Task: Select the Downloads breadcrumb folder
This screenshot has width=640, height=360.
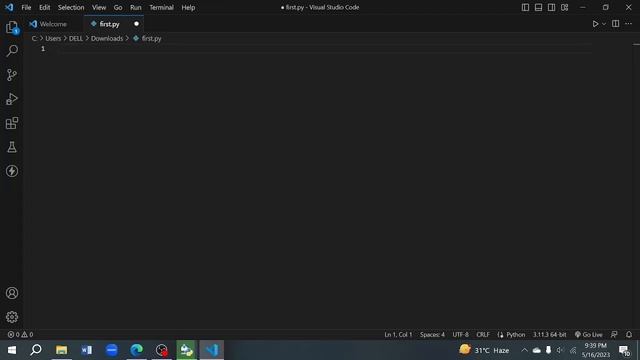Action: click(x=107, y=38)
